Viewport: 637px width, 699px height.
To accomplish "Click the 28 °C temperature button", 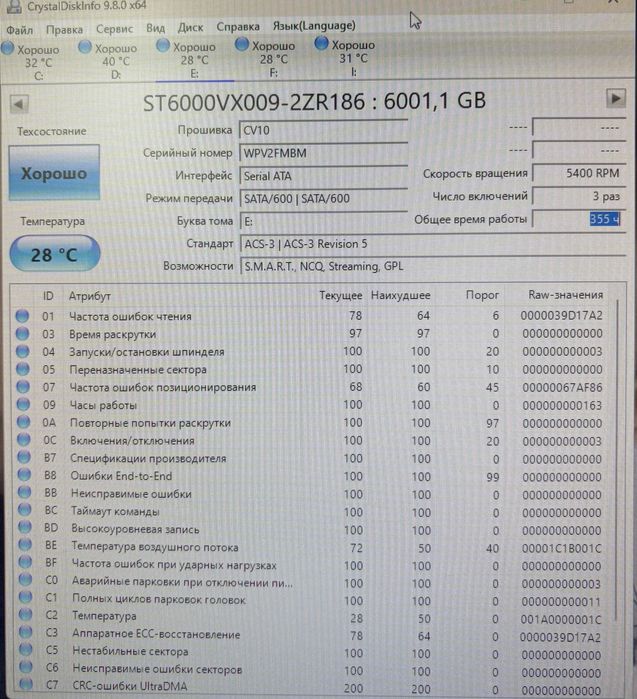I will pos(54,254).
